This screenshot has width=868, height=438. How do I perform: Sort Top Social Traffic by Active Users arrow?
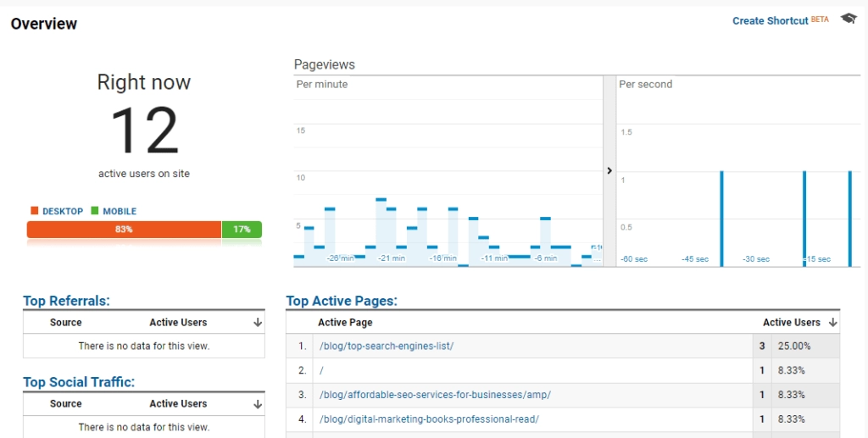(258, 404)
